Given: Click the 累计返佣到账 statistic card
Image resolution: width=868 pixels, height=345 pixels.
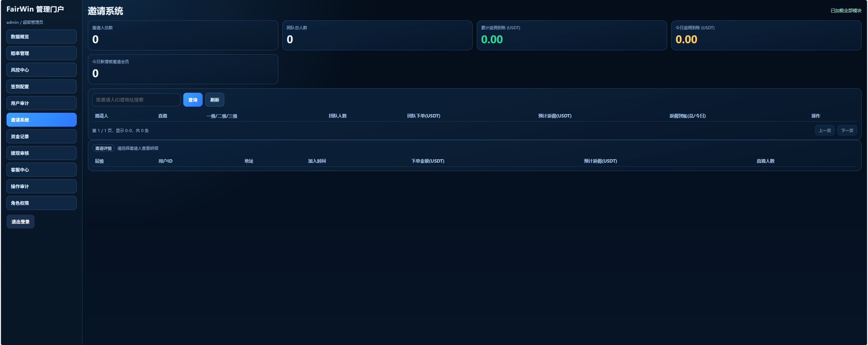Looking at the screenshot, I should [x=571, y=35].
